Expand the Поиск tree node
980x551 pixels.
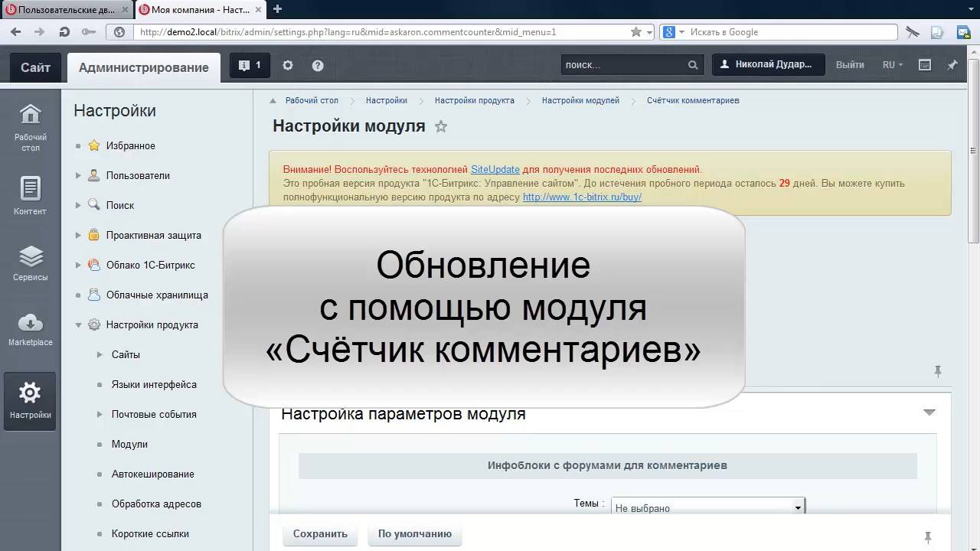78,205
